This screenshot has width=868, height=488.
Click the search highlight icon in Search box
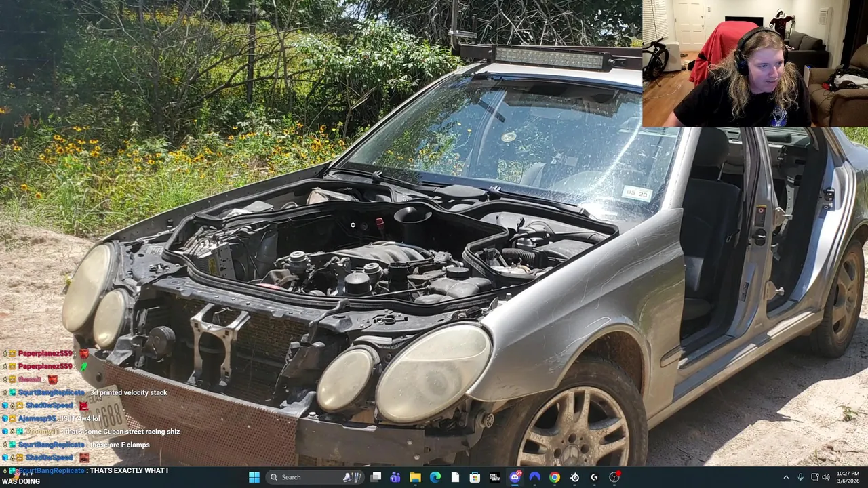click(x=352, y=477)
